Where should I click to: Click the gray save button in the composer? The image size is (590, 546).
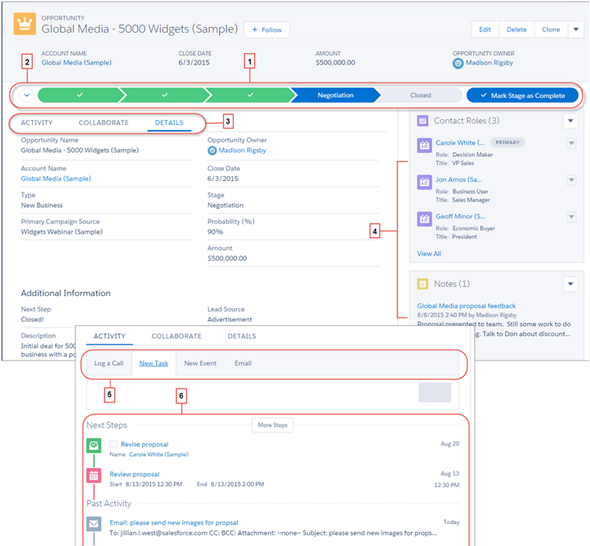(435, 392)
